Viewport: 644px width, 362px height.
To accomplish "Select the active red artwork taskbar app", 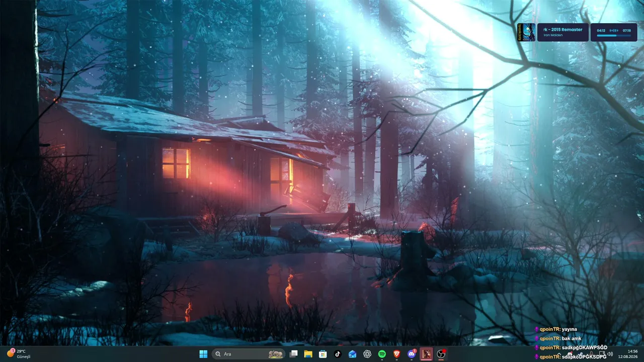I will coord(426,354).
